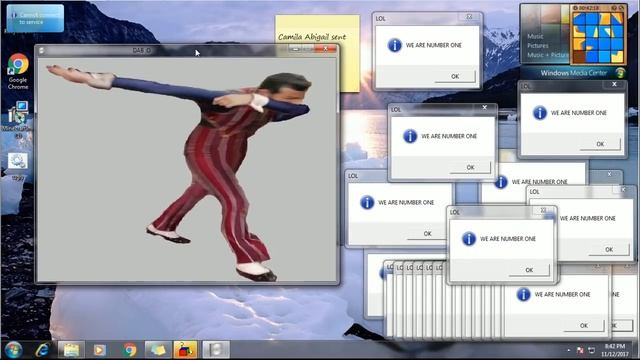Screen dimensions: 640x360
Task: Open the Google Chrome desktop shortcut
Action: click(x=18, y=71)
